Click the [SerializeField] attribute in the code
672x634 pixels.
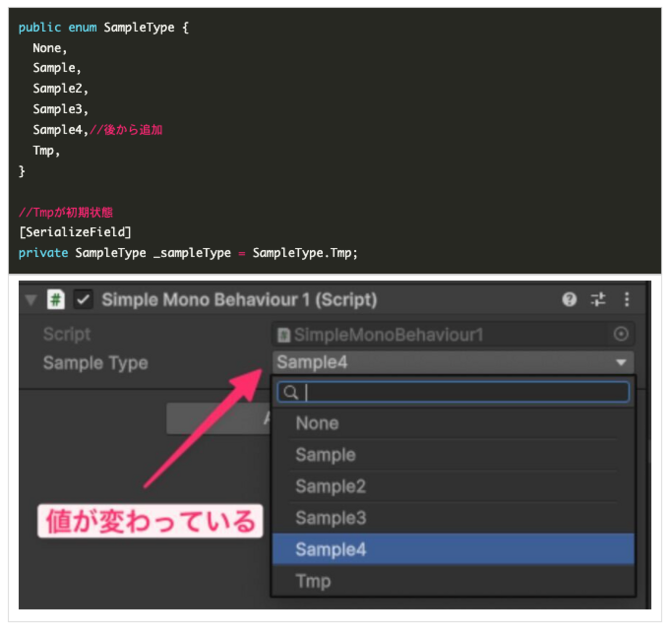[x=75, y=232]
